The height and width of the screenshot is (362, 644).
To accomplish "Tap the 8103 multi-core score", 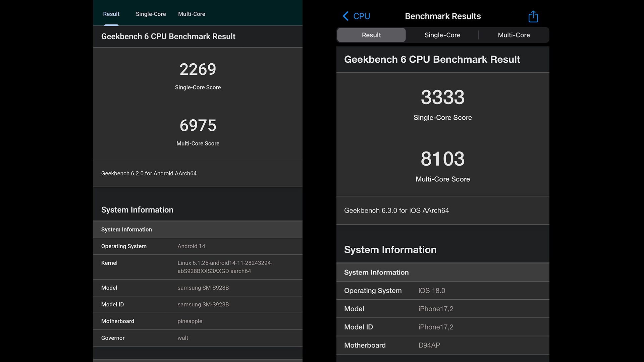I will coord(442,159).
